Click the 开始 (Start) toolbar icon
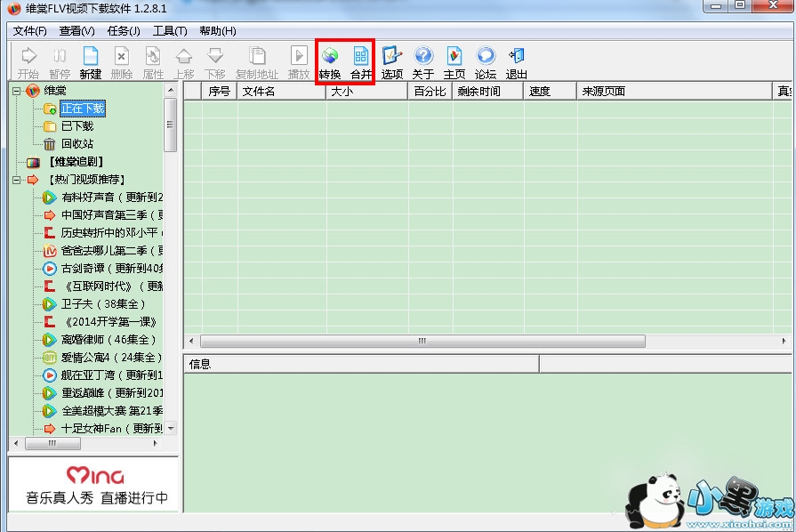 [x=28, y=62]
